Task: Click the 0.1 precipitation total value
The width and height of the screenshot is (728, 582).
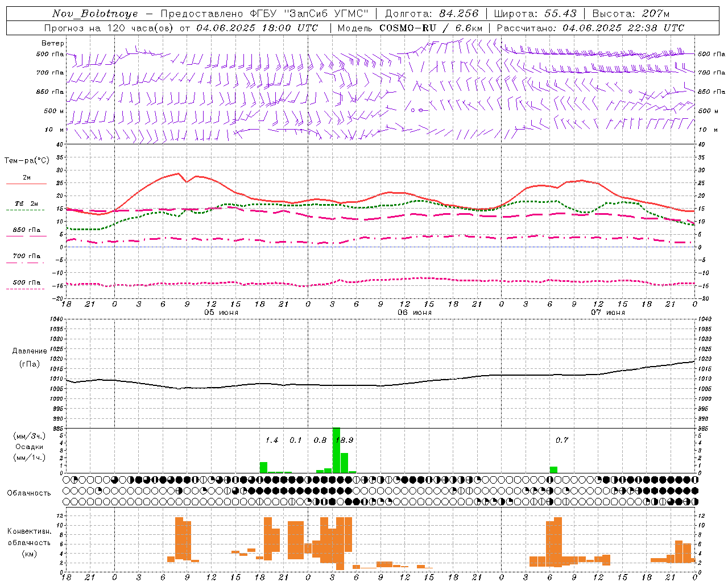Action: point(296,440)
